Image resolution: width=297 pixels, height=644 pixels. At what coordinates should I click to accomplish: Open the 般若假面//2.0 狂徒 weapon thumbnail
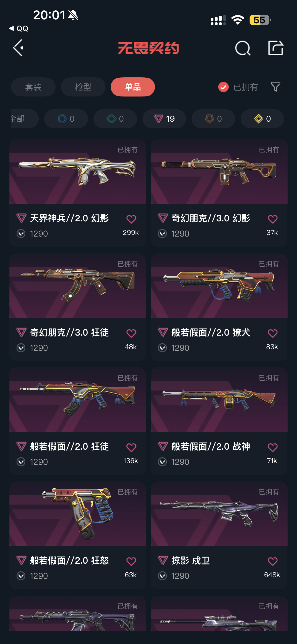[x=78, y=400]
